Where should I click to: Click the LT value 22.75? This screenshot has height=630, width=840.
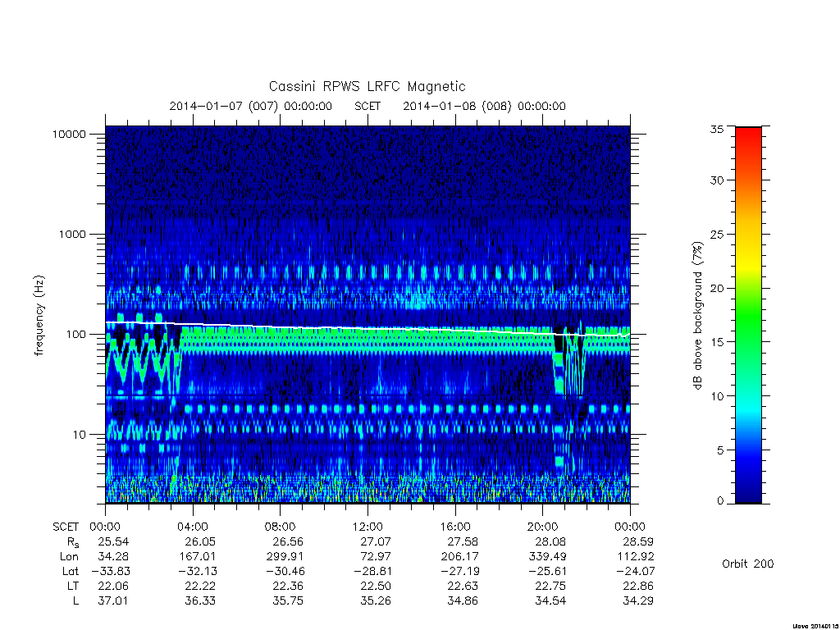[550, 586]
